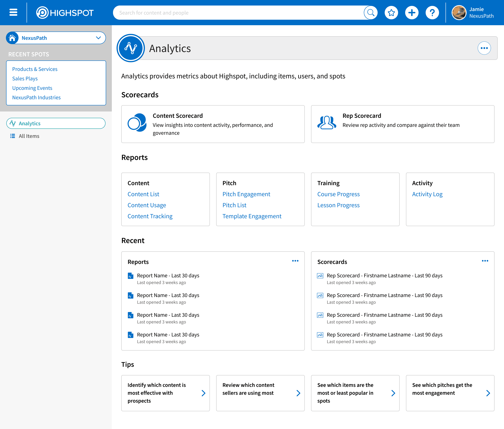Expand tip on content sellers use chevron
Viewport: 504px width, 429px height.
298,393
